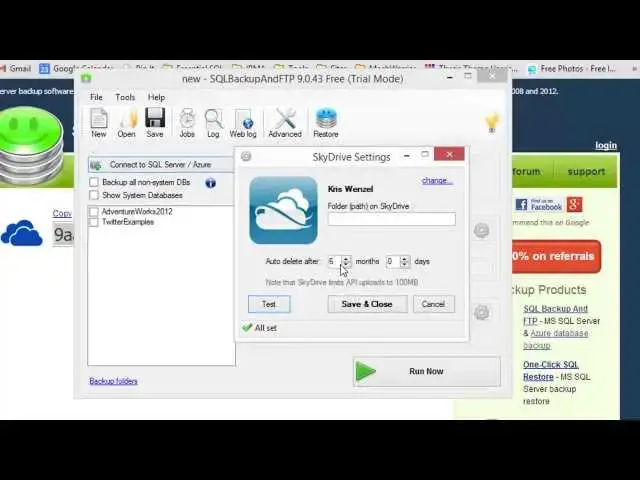Click the referrals orange banner
The image size is (640, 480).
pos(557,256)
